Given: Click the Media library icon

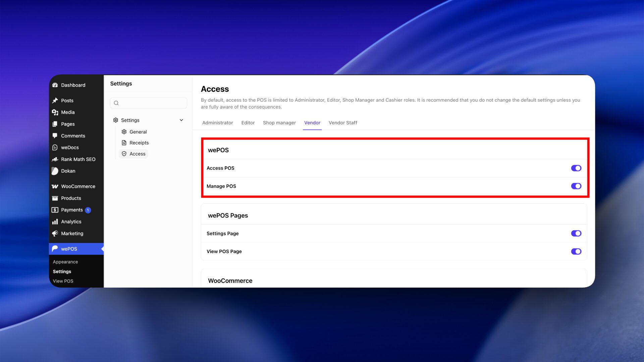Looking at the screenshot, I should tap(55, 112).
